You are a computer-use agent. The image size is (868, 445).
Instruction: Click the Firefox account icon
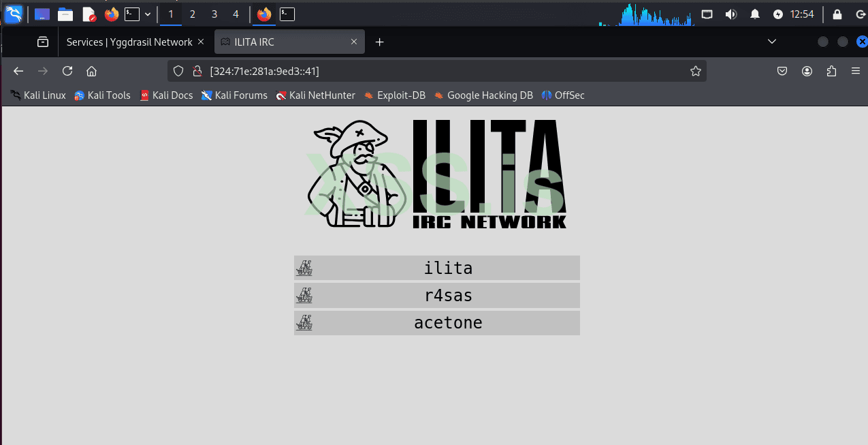[807, 70]
